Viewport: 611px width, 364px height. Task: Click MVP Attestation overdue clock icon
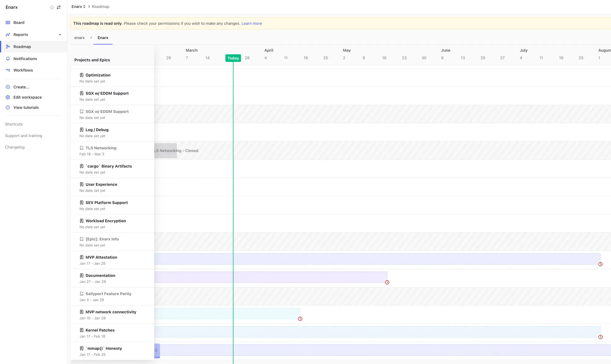(600, 264)
